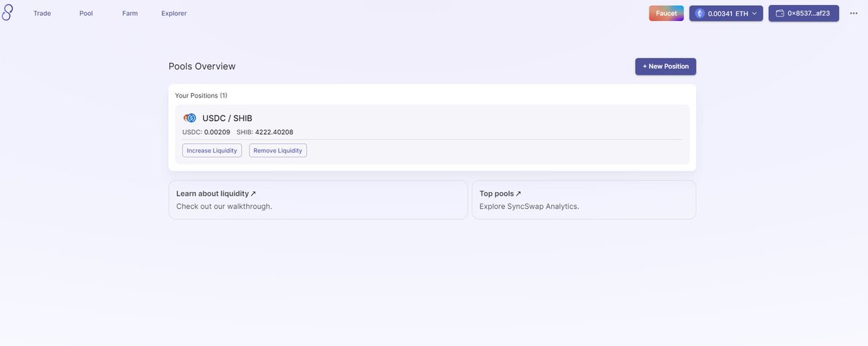Expand the 0.00341 ETH network dropdown
Screen dimensions: 868x346
pos(726,13)
